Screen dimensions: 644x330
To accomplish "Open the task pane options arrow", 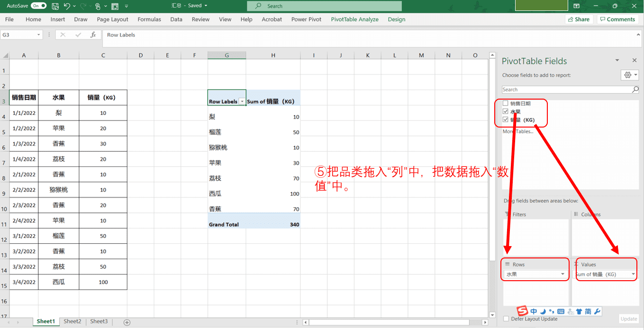I will click(x=617, y=61).
